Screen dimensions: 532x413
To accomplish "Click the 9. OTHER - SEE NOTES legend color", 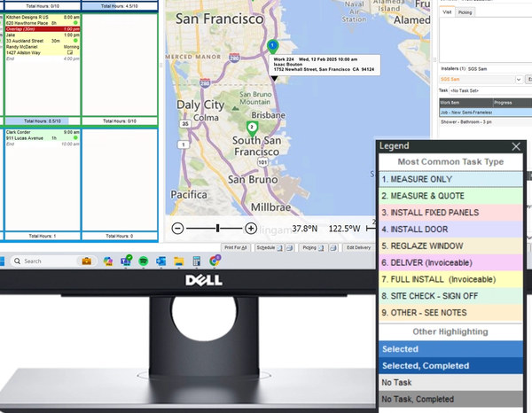I will [x=450, y=312].
